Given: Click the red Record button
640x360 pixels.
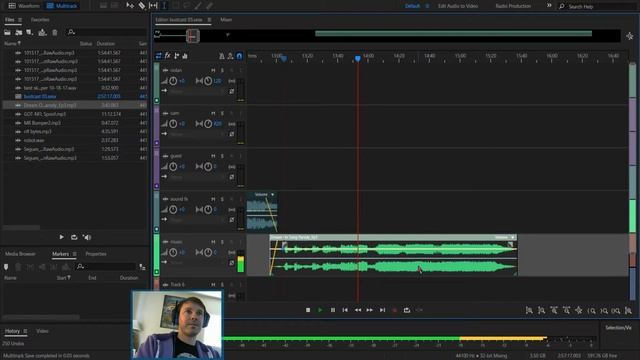Looking at the screenshot, I should (x=394, y=310).
